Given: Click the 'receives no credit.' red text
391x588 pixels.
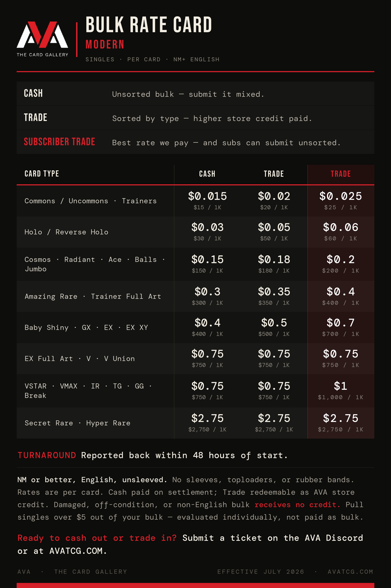Looking at the screenshot, I should [x=297, y=505].
